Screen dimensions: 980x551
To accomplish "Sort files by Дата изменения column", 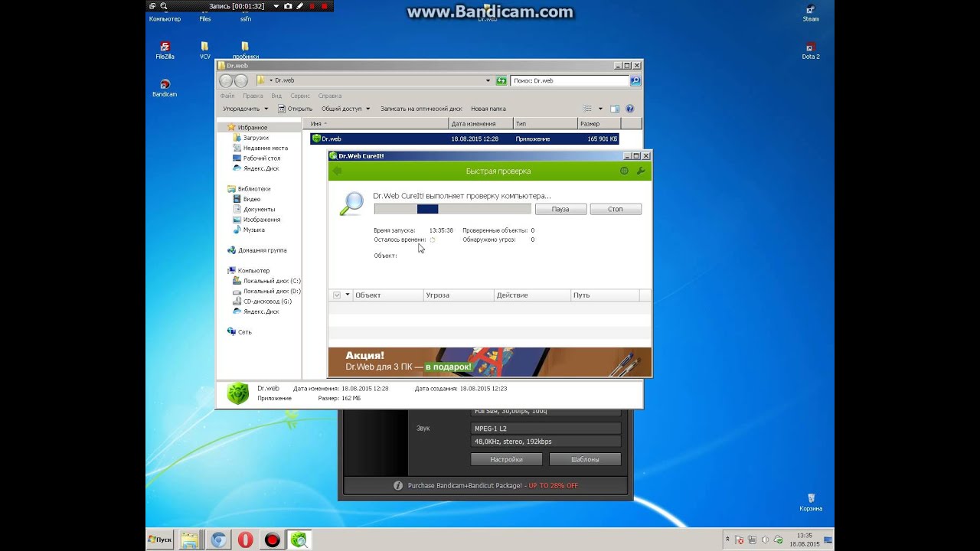I will click(x=480, y=123).
